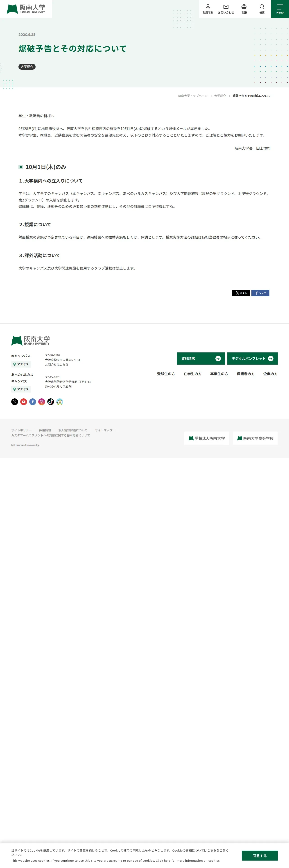Click the 阪南大学高等学校 button
Viewport: 289px width, 868px height.
coord(255,438)
